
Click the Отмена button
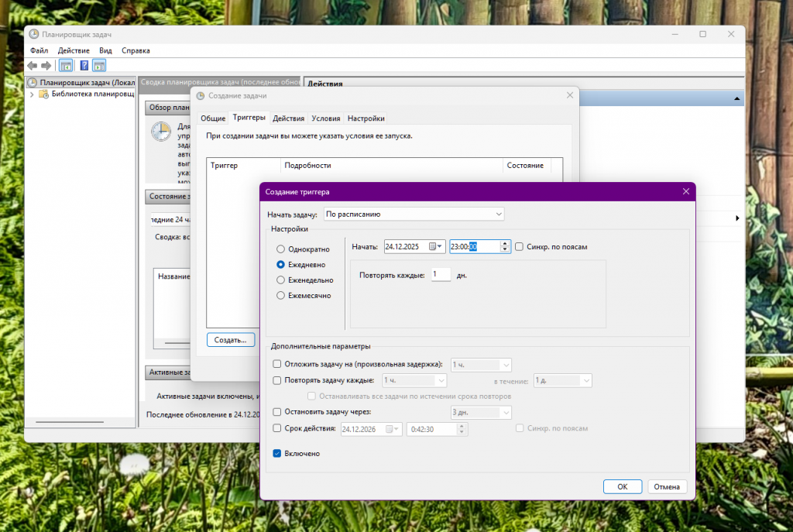[x=666, y=487]
